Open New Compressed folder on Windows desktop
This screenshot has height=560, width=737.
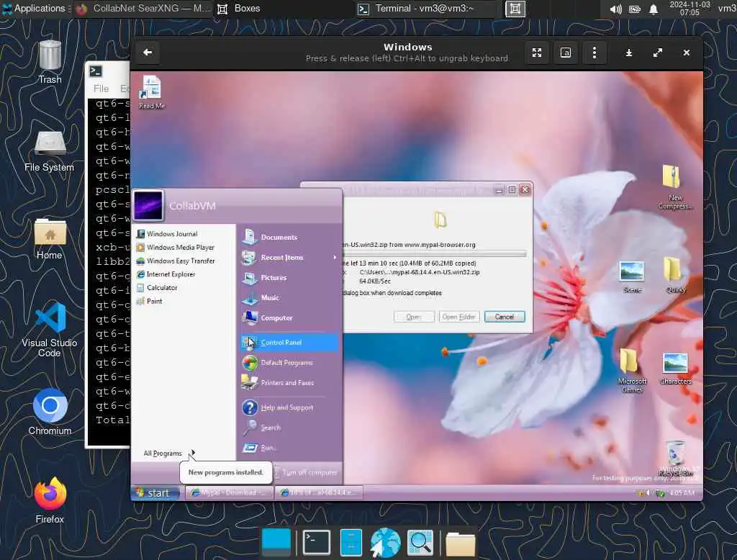click(x=674, y=186)
